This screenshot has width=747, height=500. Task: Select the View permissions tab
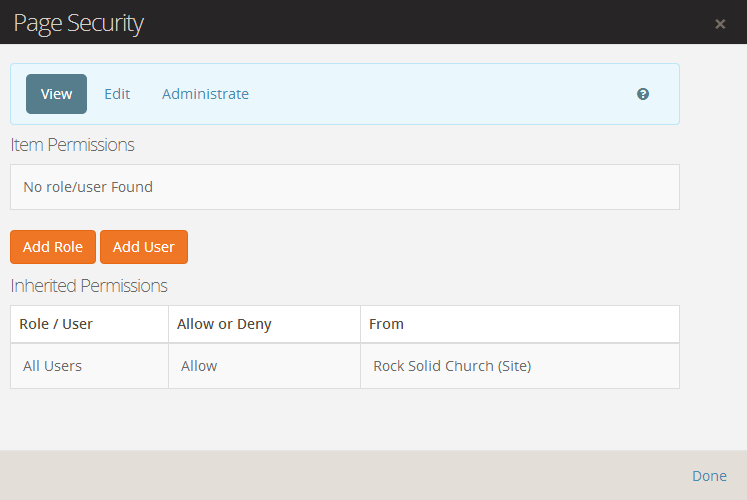click(56, 94)
